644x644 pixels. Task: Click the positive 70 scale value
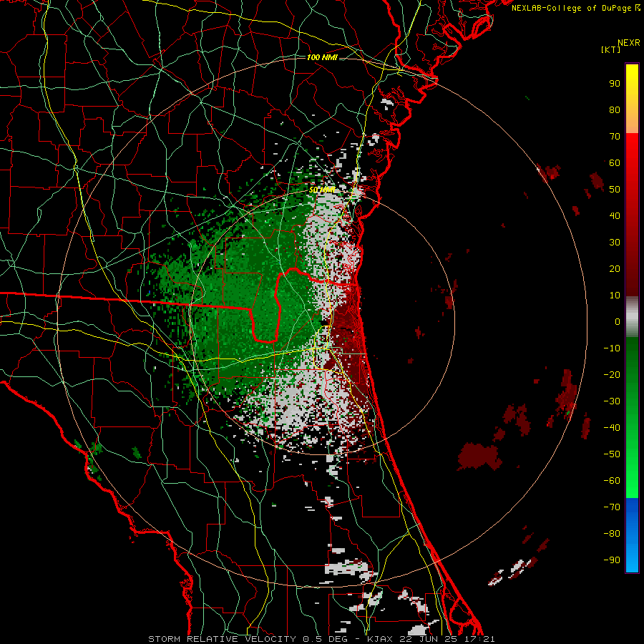tap(615, 137)
